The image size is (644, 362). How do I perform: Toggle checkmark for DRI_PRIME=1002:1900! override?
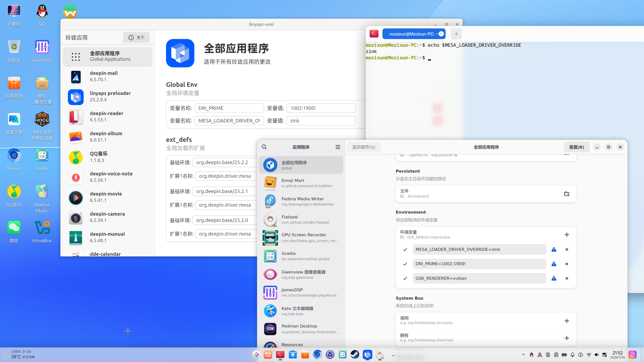tap(405, 264)
